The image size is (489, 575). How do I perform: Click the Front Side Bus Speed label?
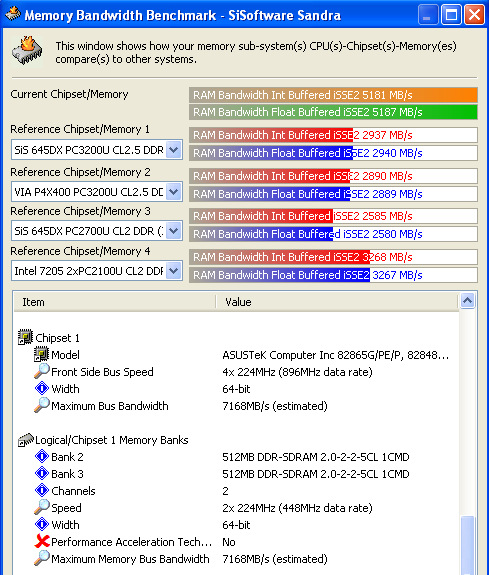click(x=102, y=372)
